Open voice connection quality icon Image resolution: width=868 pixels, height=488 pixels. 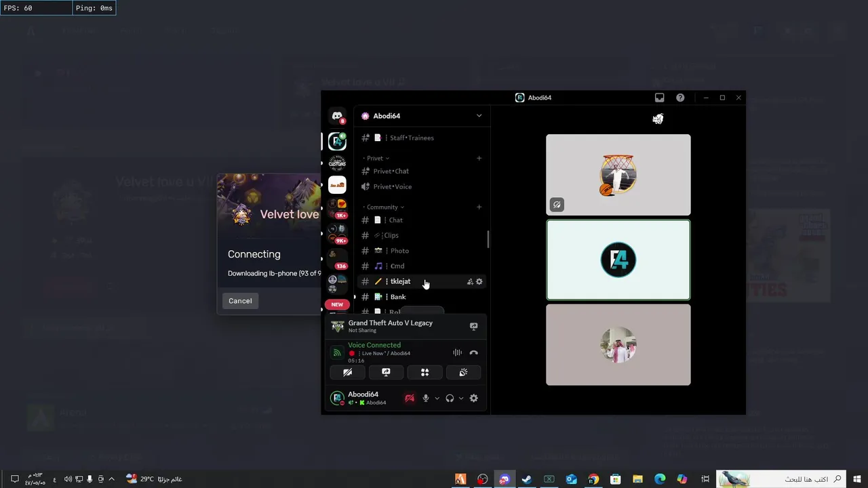(x=336, y=352)
